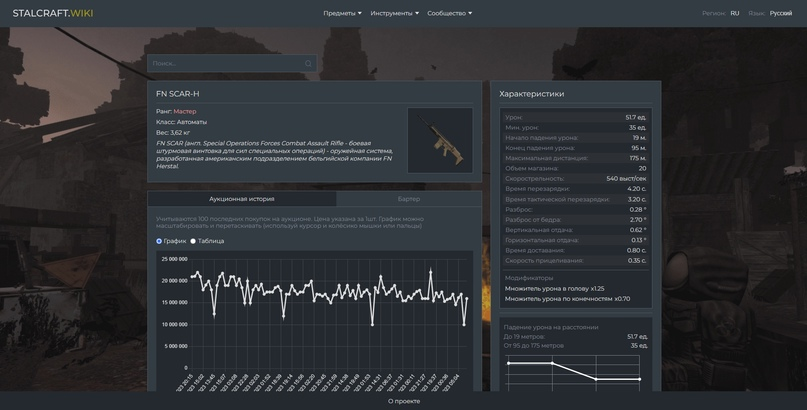
Task: Click the FN SCAR-H weapon image
Action: [440, 140]
